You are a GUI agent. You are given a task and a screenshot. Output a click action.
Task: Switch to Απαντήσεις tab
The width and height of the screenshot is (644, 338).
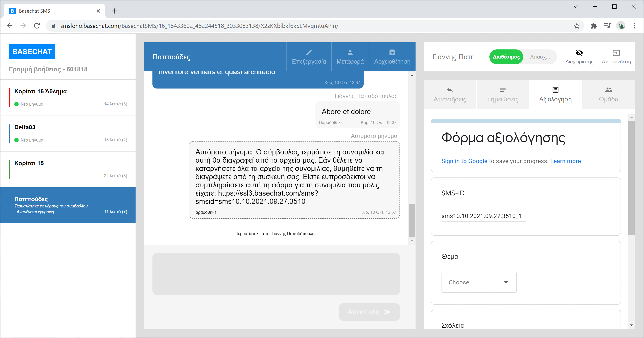tap(450, 95)
